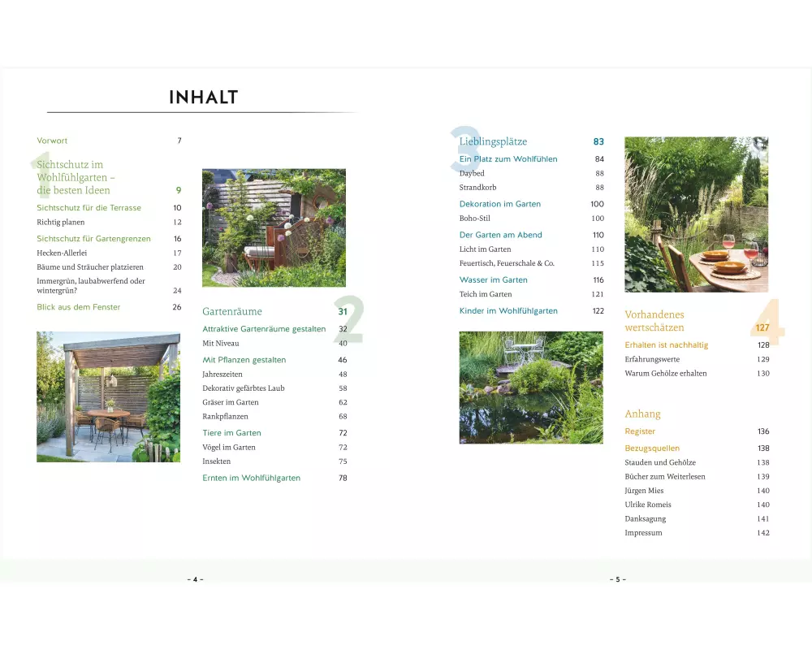The width and height of the screenshot is (812, 650).
Task: Open the Register entry in Anhang
Action: pyautogui.click(x=640, y=431)
